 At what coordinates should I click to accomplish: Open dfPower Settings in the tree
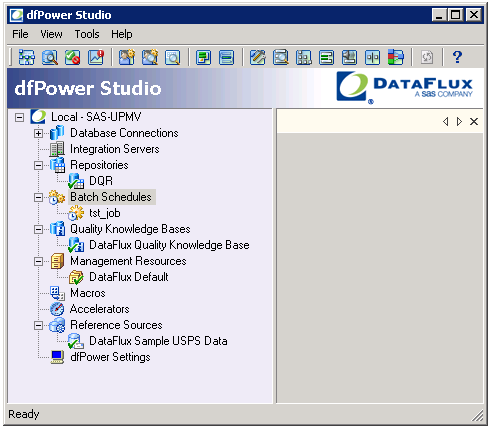click(x=110, y=357)
